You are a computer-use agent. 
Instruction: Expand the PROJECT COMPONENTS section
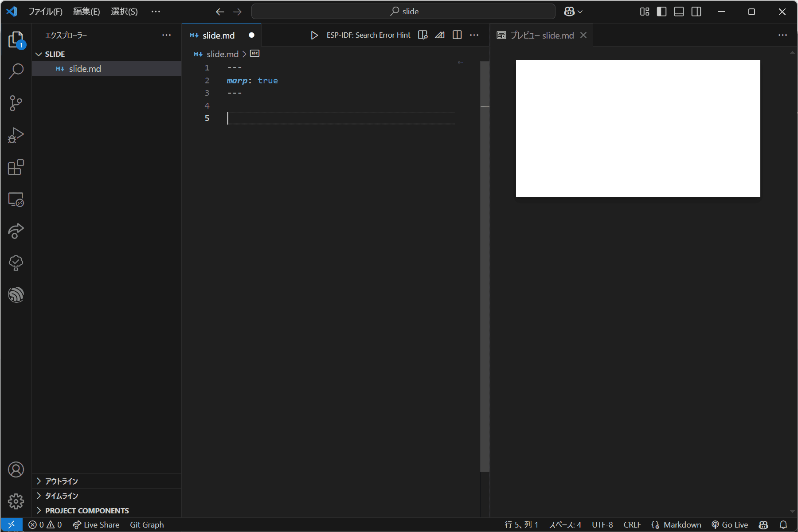pyautogui.click(x=87, y=510)
